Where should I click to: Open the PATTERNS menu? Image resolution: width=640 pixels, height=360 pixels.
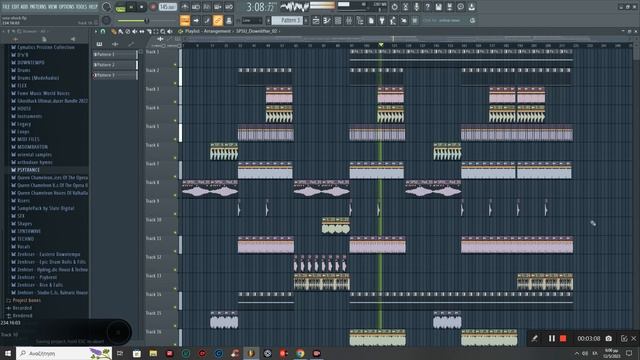tap(38, 7)
